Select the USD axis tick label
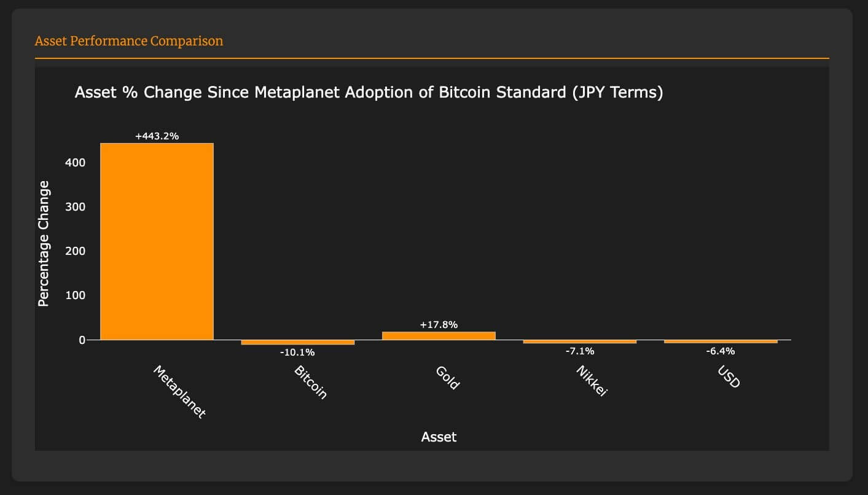 tap(729, 377)
